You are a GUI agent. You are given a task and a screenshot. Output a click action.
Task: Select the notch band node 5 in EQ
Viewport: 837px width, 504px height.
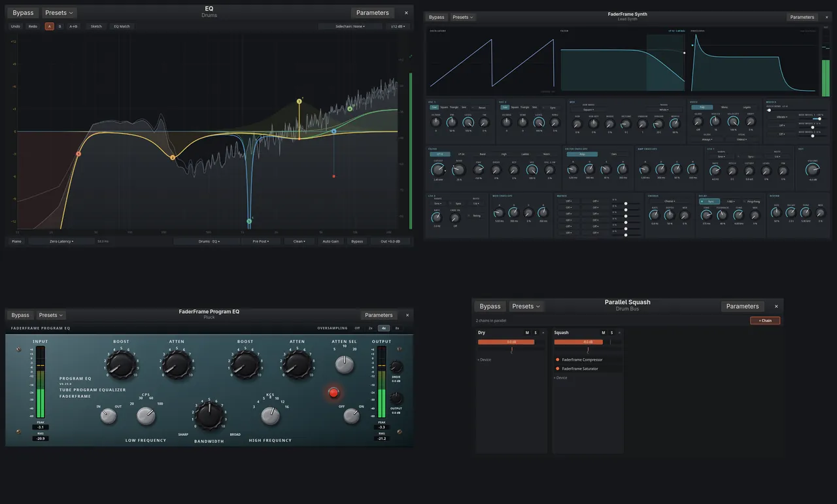[x=249, y=221]
